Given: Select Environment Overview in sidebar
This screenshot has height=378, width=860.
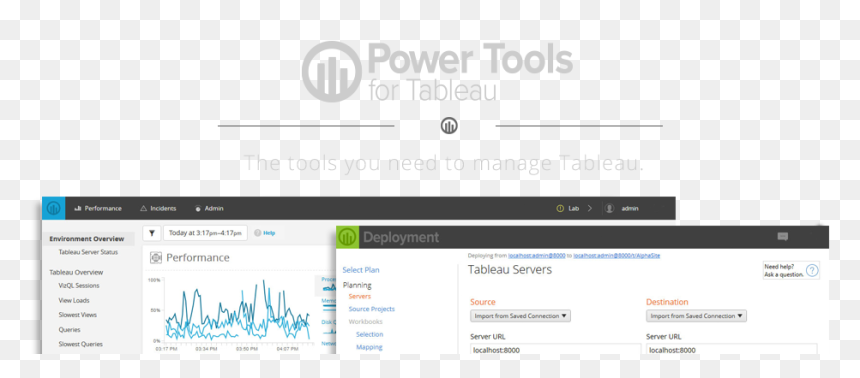Looking at the screenshot, I should pos(87,239).
